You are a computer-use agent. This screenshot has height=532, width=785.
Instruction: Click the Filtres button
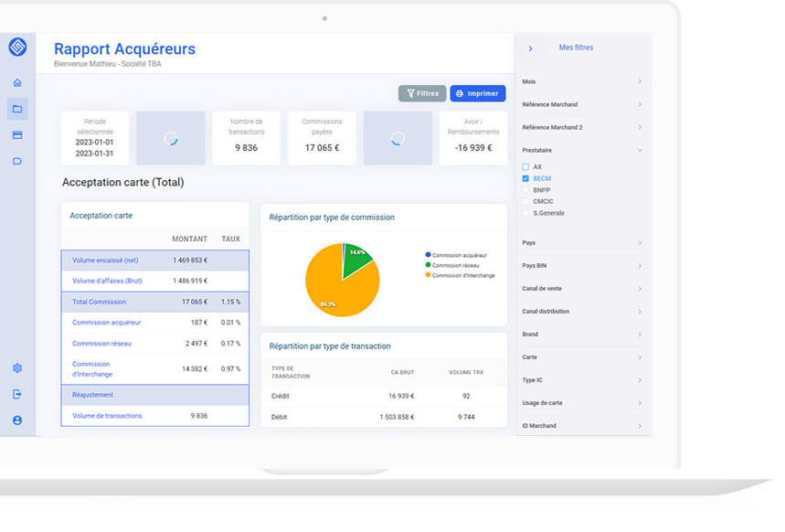click(422, 93)
